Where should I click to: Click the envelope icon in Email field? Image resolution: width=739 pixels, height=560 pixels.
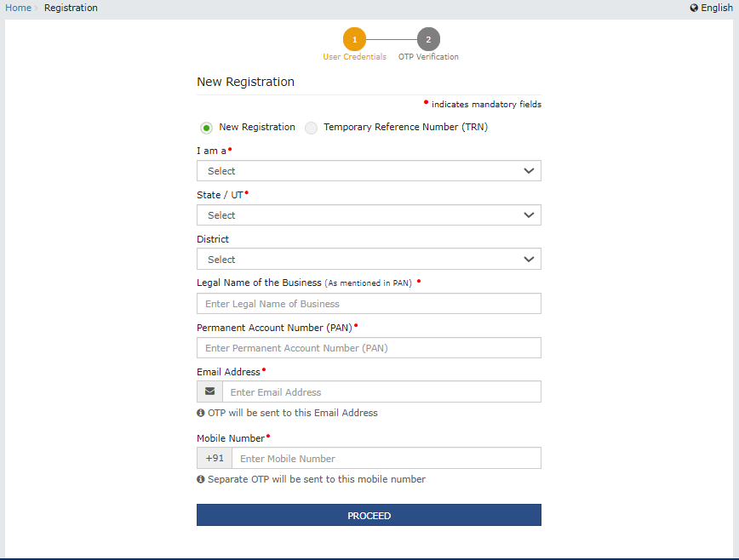click(x=209, y=391)
